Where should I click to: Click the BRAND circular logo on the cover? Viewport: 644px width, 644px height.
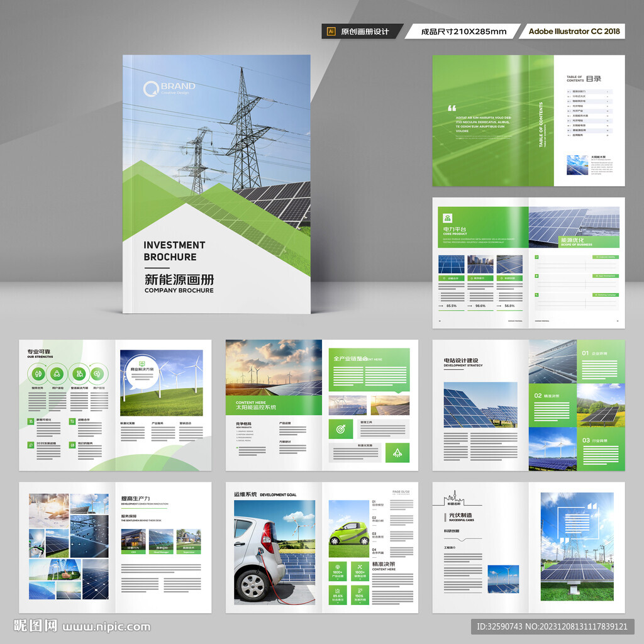coord(151,89)
